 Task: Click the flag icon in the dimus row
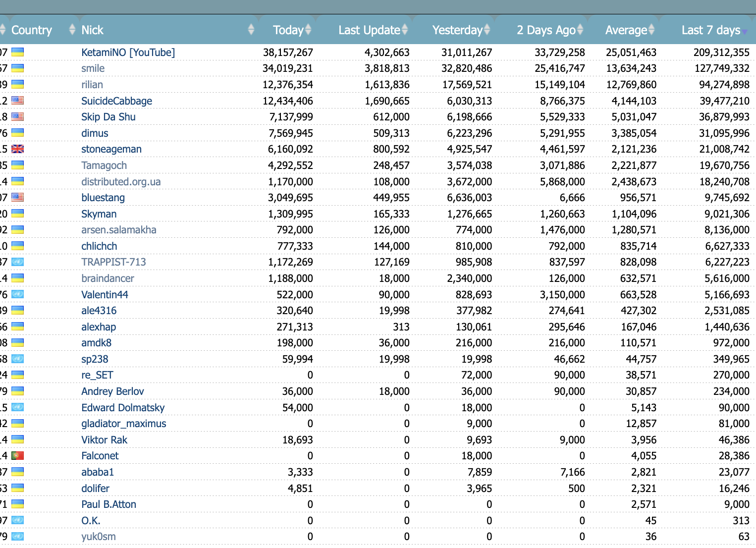click(x=18, y=133)
